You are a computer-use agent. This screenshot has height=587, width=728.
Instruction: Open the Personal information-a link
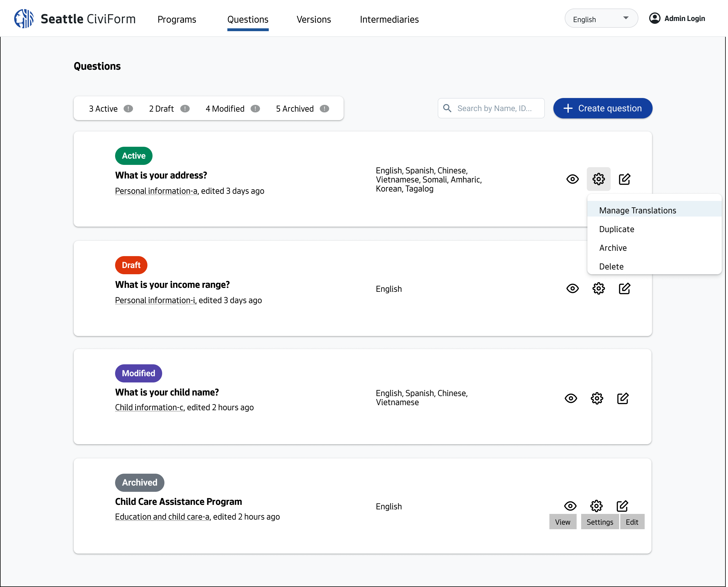pos(156,191)
